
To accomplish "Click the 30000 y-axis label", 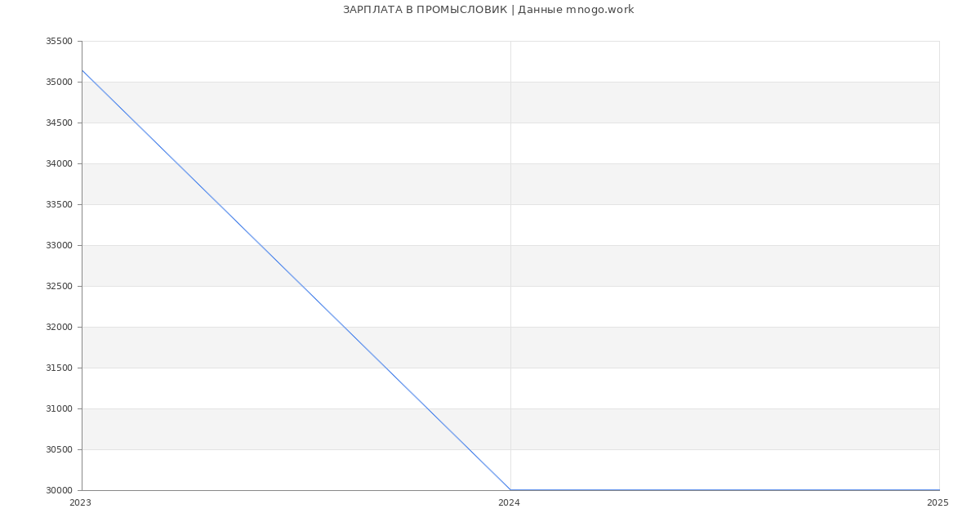I will [x=59, y=491].
